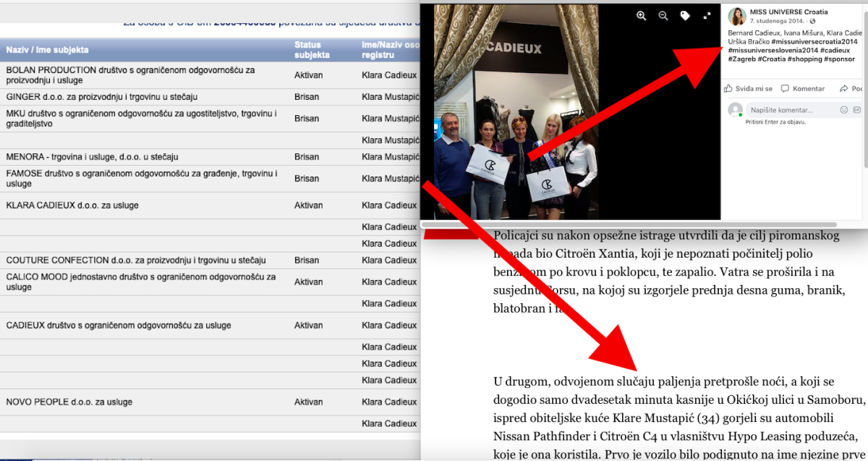868x461 pixels.
Task: Select the FAMOSE društvo company name
Action: click(x=141, y=178)
